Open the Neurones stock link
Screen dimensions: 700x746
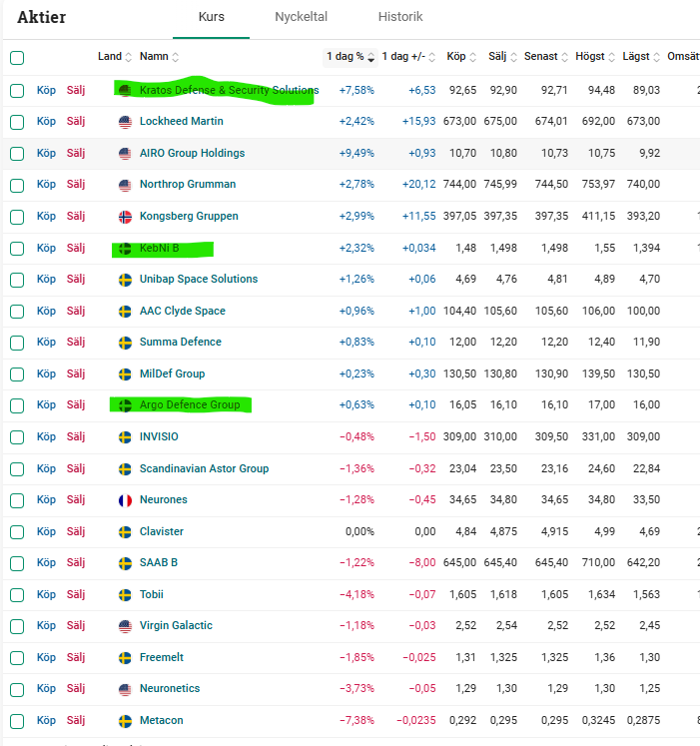pyautogui.click(x=163, y=499)
